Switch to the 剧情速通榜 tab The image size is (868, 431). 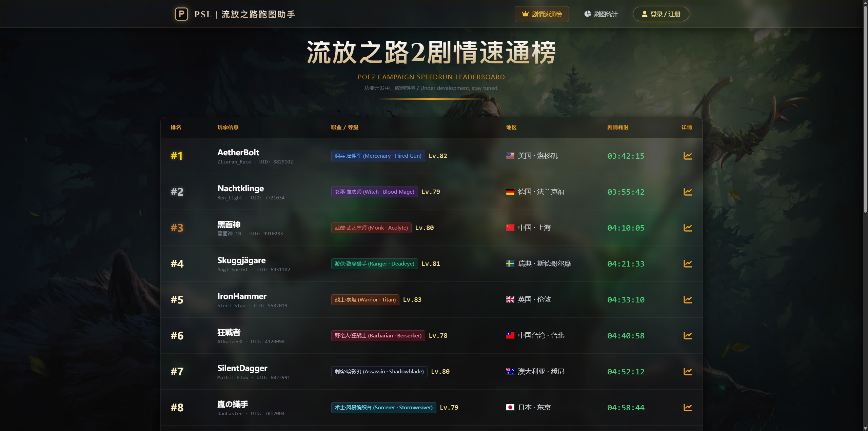tap(541, 14)
